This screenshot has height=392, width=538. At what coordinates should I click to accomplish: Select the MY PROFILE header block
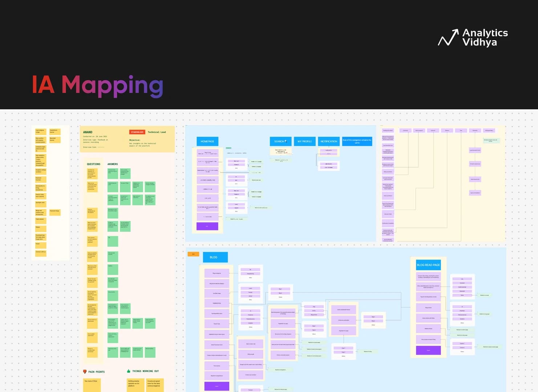(304, 141)
